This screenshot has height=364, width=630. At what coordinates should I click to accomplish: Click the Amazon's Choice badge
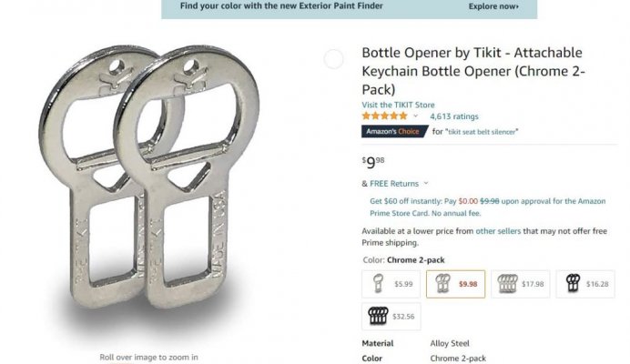point(394,131)
